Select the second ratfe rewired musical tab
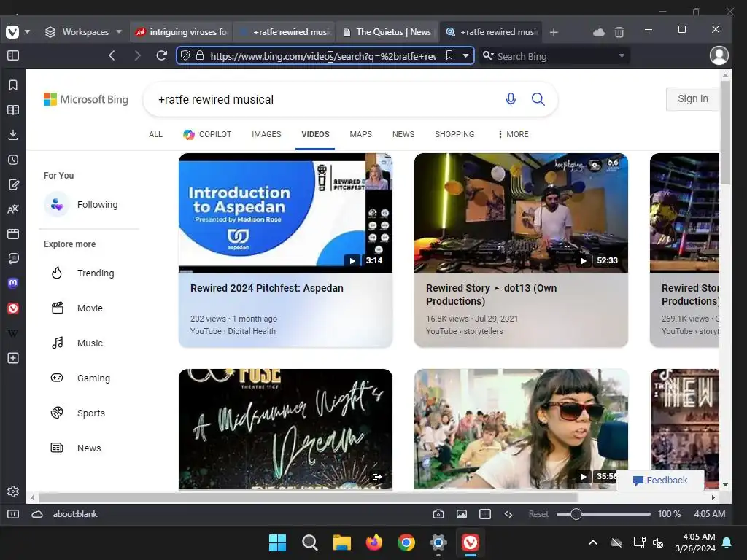Viewport: 747px width, 560px height. 491,32
